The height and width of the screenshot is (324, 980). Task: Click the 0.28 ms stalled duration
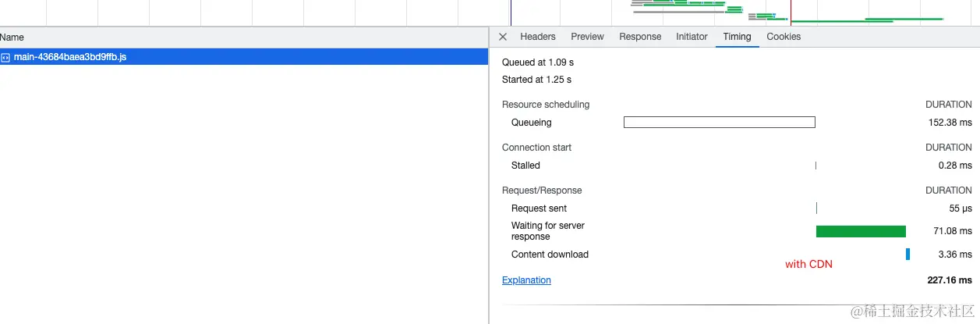pyautogui.click(x=955, y=166)
